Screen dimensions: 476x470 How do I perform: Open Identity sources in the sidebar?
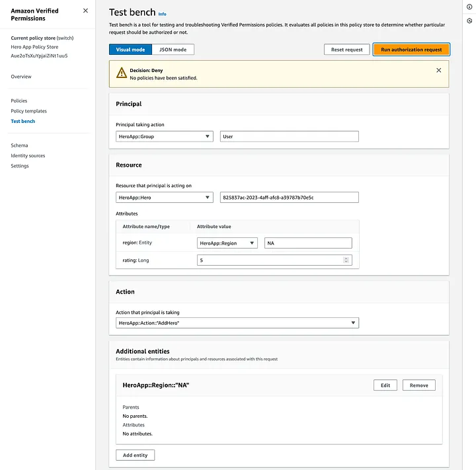[x=28, y=155]
